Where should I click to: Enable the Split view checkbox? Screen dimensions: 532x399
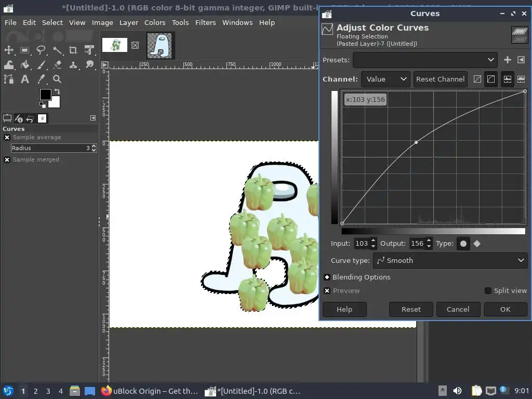pos(488,291)
